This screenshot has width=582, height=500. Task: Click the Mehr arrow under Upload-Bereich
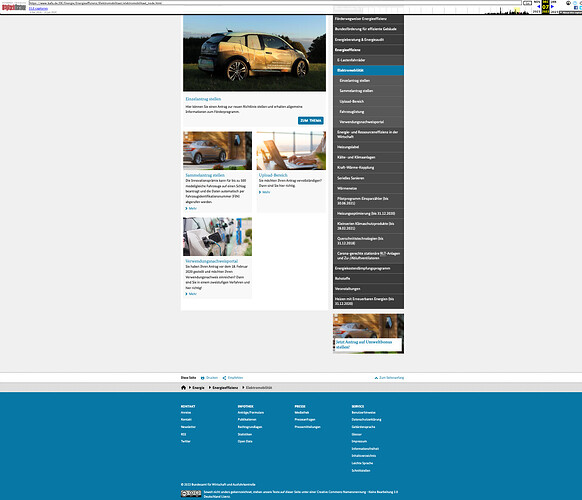[x=260, y=192]
